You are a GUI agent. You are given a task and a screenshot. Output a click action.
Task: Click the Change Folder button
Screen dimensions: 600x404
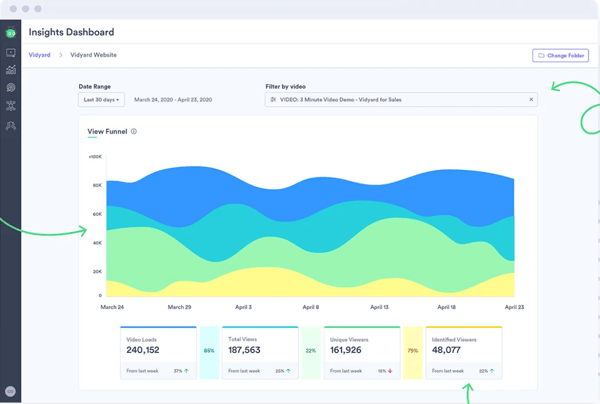[560, 55]
